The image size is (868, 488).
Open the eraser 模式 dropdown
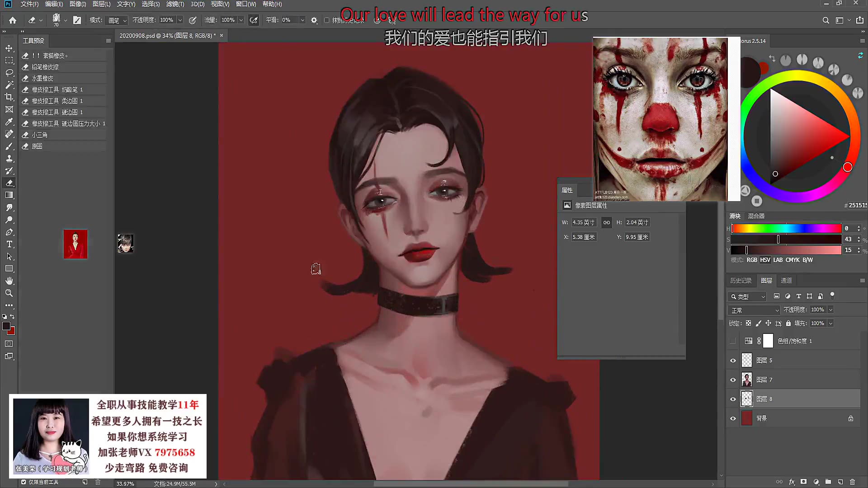coord(117,20)
